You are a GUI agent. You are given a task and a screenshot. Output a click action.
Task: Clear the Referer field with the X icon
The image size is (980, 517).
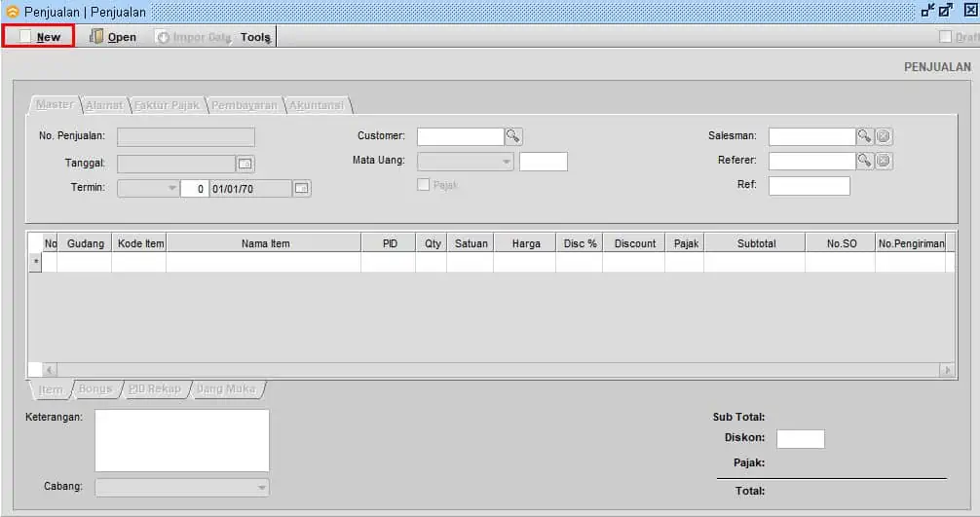pos(884,161)
